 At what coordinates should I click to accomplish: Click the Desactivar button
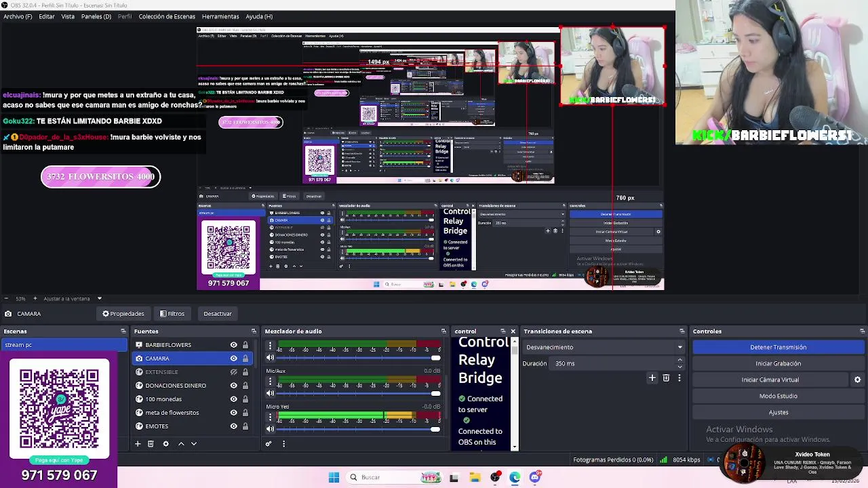pos(218,314)
